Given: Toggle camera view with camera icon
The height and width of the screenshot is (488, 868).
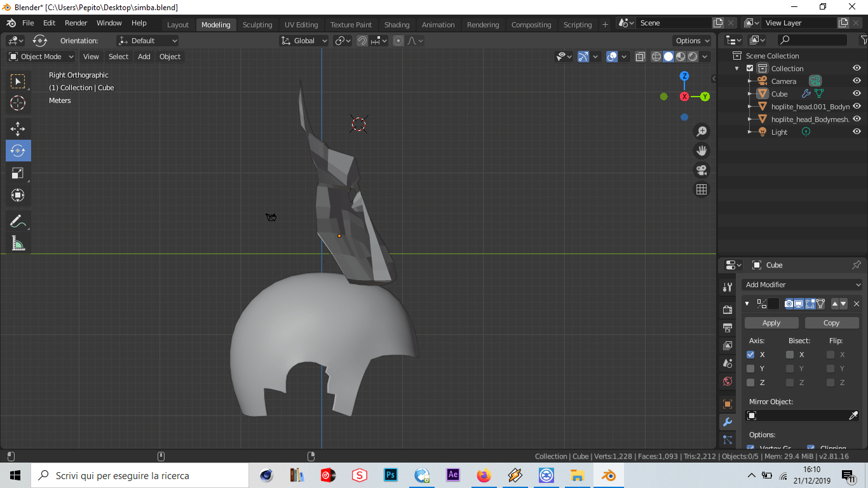Looking at the screenshot, I should (702, 170).
